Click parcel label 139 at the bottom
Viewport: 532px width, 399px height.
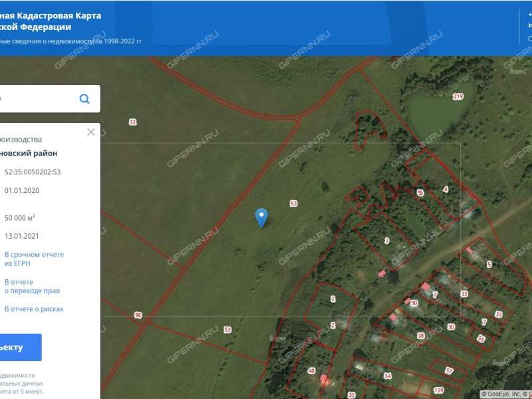tap(438, 390)
